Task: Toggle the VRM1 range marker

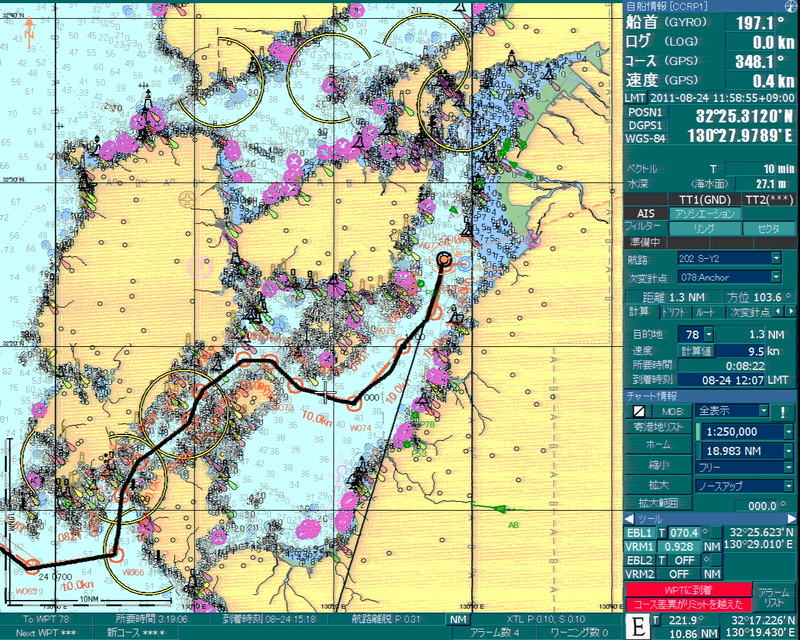Action: click(x=640, y=547)
